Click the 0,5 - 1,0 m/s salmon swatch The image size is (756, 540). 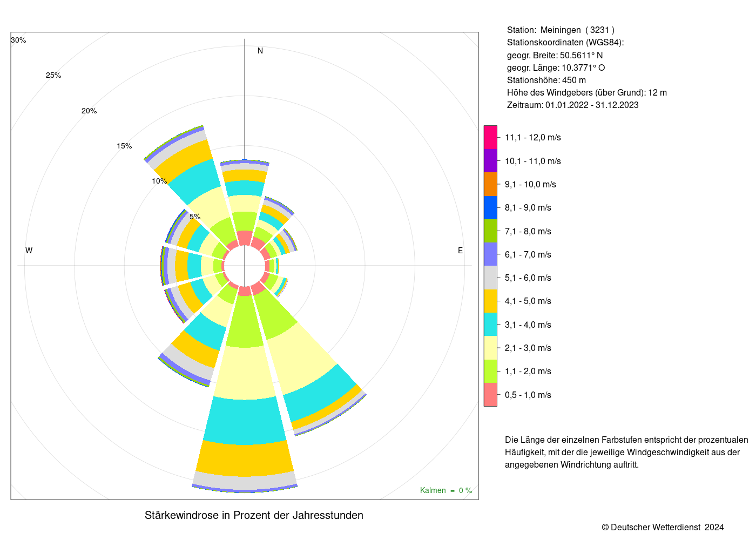click(x=490, y=395)
